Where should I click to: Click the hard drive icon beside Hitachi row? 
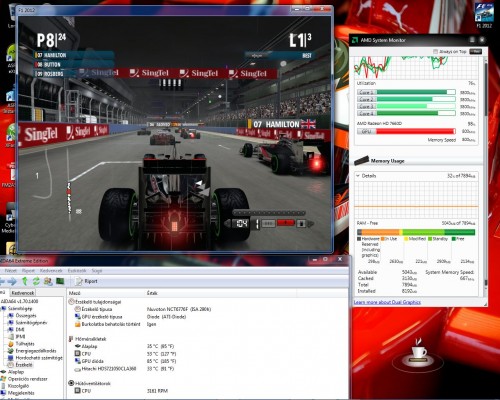tap(78, 369)
